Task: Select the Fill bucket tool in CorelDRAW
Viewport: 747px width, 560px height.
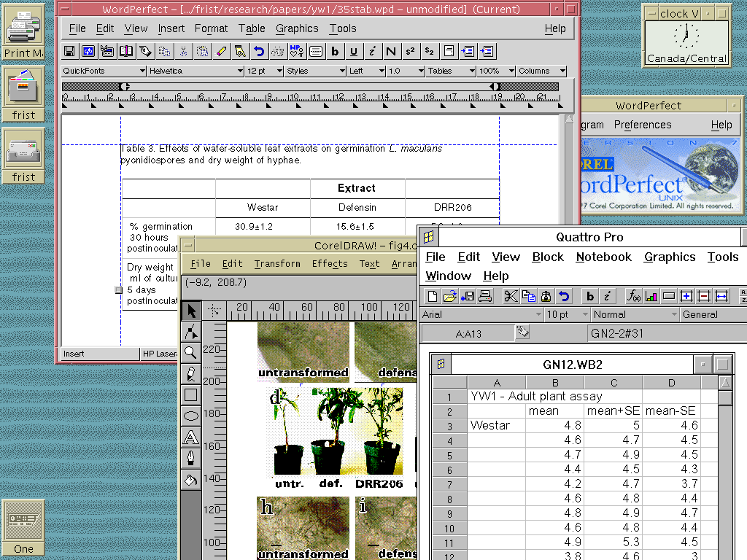Action: pos(191,480)
